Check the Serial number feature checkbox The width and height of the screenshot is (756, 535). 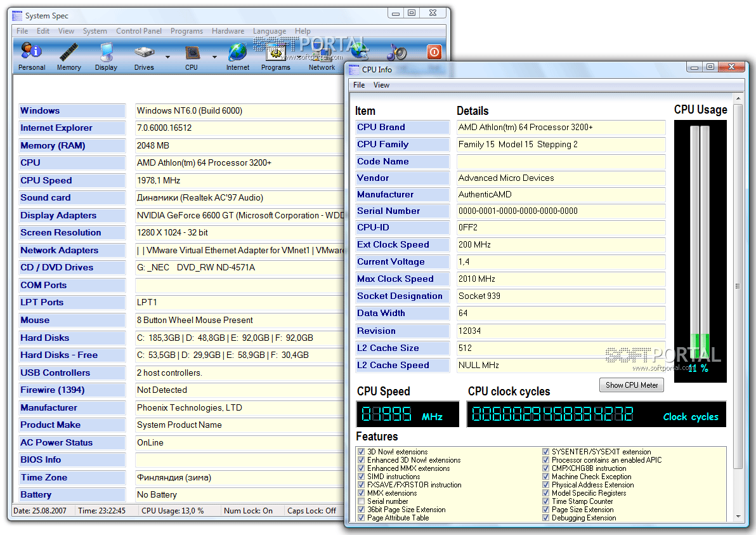361,501
